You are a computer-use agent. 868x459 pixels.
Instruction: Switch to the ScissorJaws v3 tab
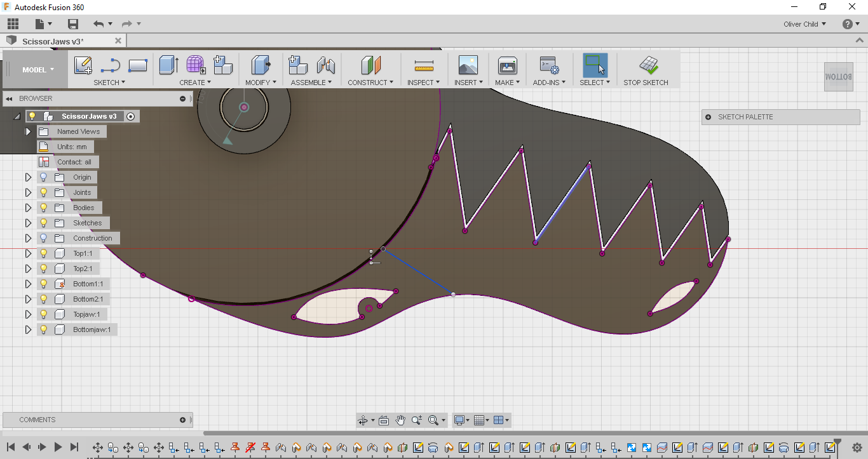(x=53, y=41)
